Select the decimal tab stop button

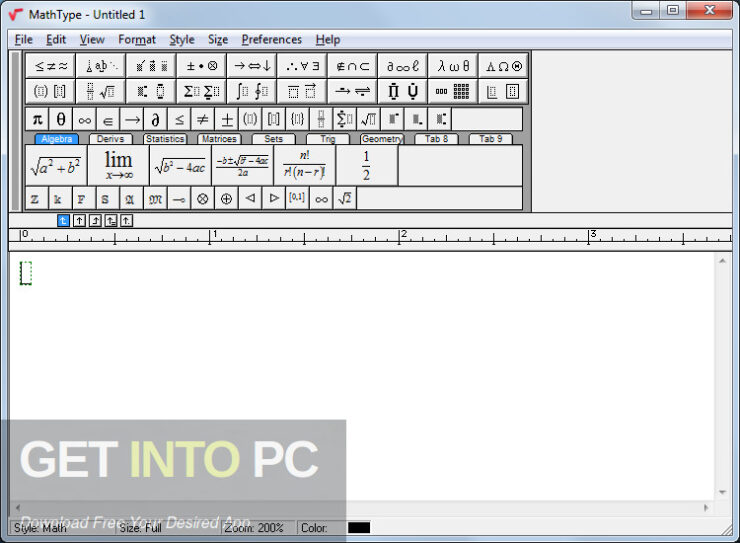click(126, 220)
